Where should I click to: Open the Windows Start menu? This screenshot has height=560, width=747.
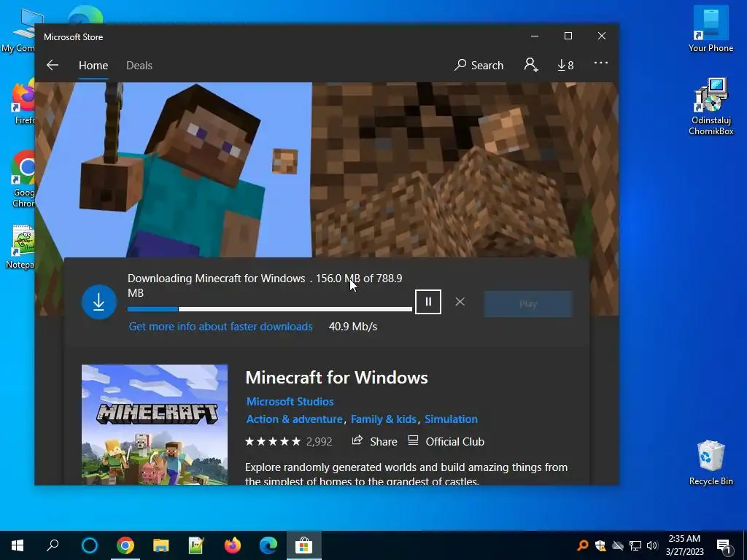coord(18,545)
